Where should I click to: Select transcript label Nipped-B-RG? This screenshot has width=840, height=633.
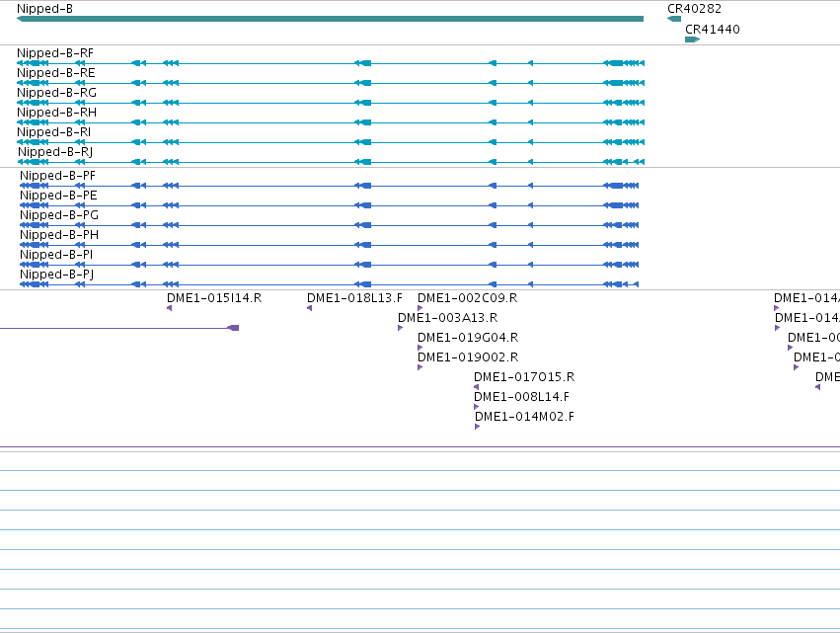[x=57, y=93]
